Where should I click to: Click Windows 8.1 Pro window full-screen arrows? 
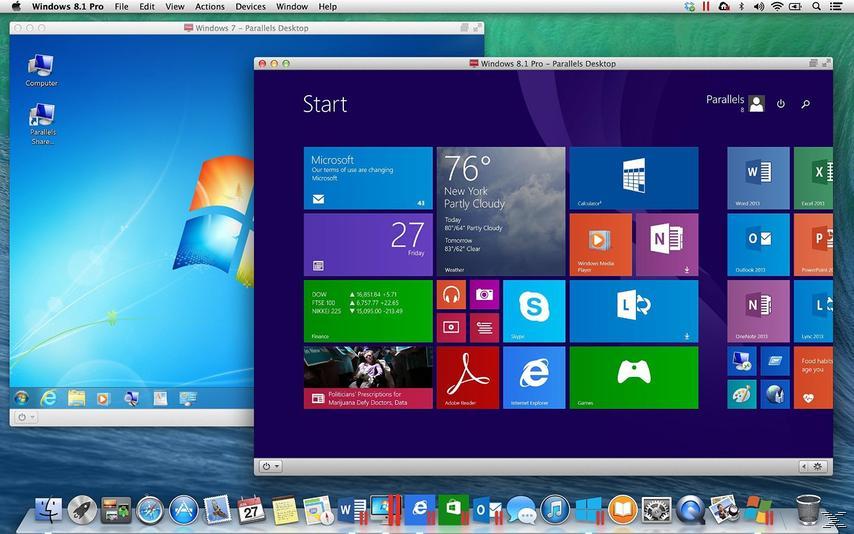tap(826, 63)
